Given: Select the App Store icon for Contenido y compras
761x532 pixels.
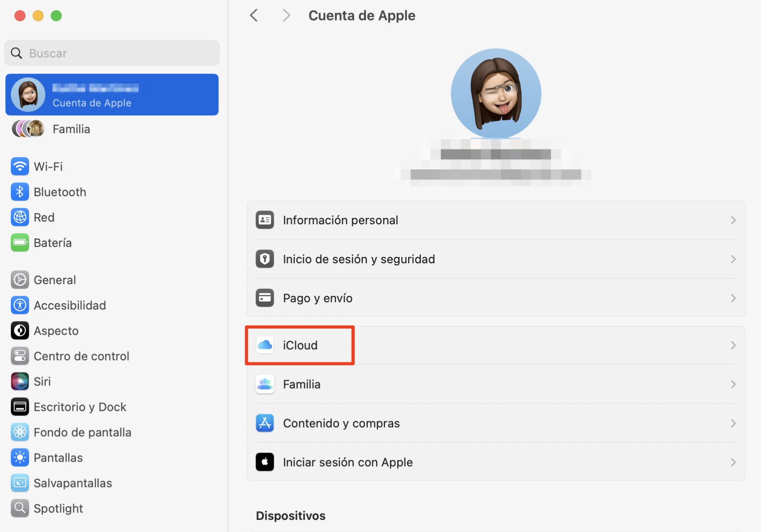Looking at the screenshot, I should point(265,424).
